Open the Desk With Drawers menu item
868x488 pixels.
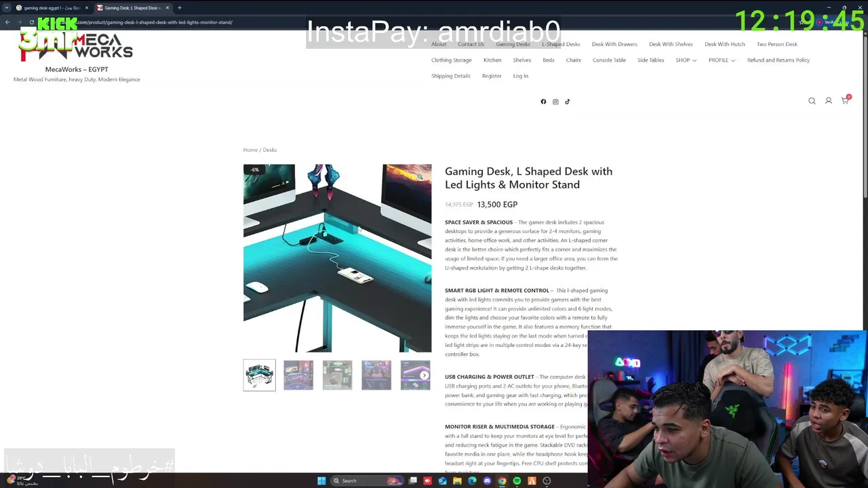(x=614, y=44)
